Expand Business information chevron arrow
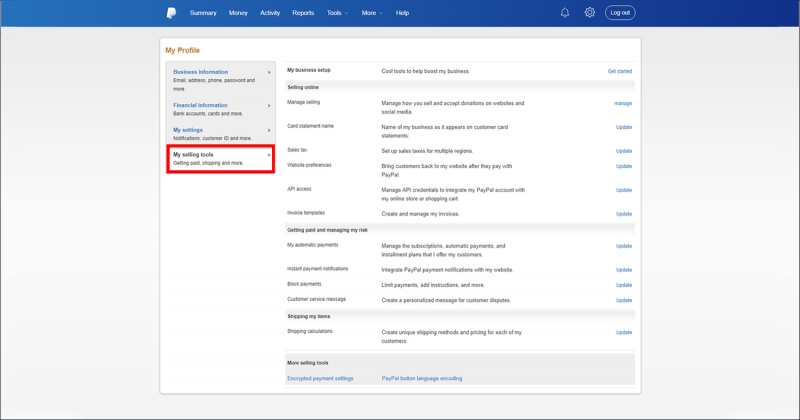The width and height of the screenshot is (800, 420). point(269,72)
